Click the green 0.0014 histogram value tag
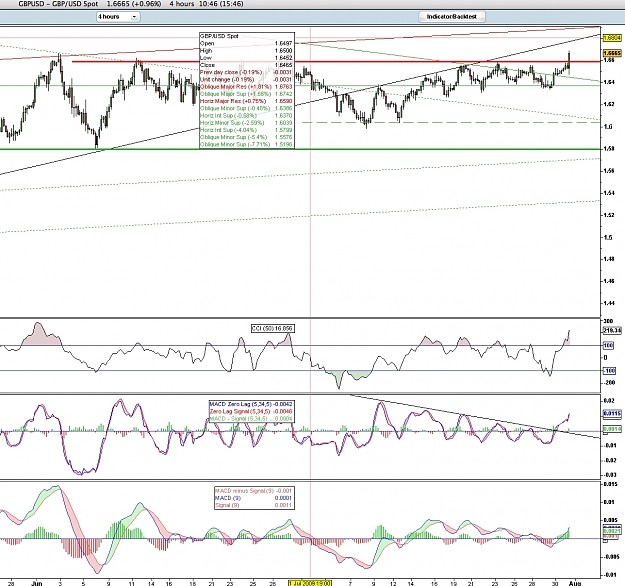 point(612,429)
